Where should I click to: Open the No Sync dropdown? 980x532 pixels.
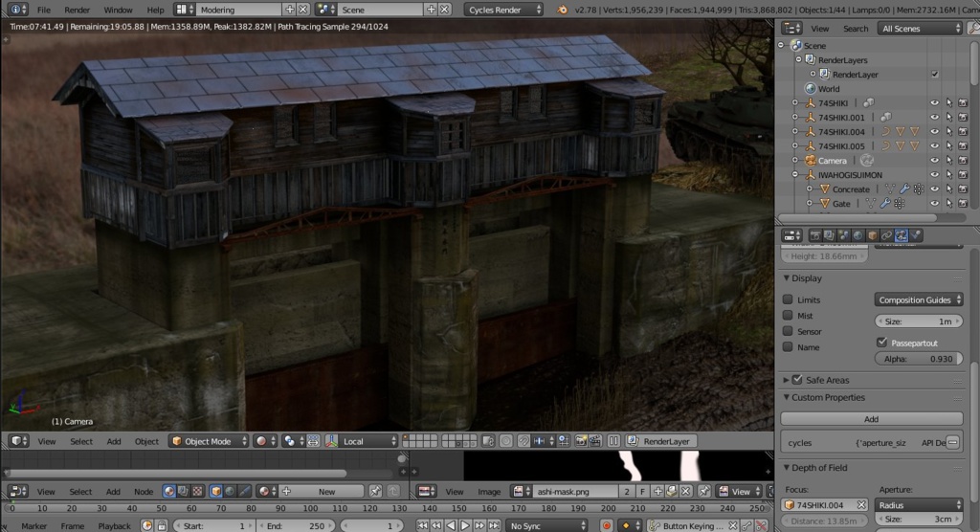point(546,525)
